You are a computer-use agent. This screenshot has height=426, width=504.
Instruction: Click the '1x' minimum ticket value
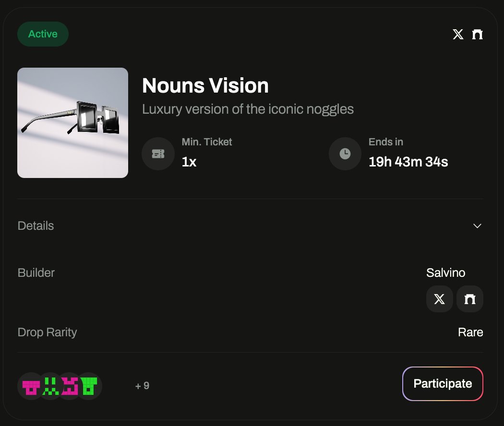[x=189, y=162]
